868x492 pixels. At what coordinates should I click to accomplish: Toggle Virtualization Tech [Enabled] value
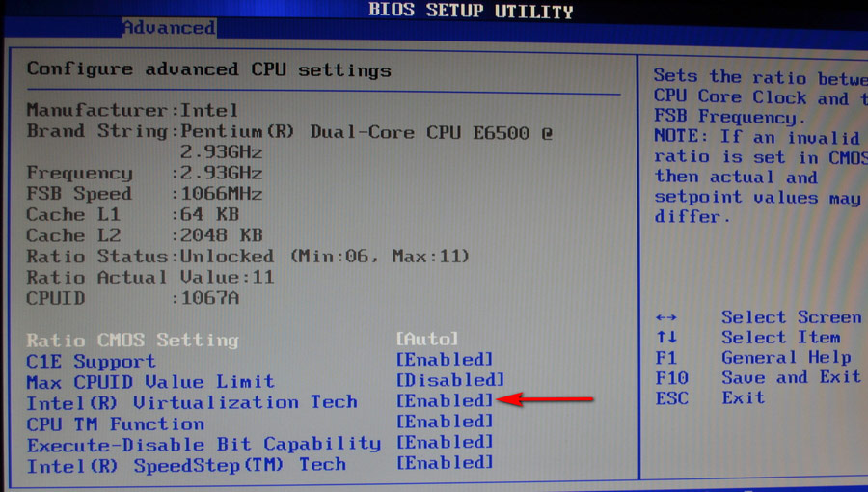tap(444, 400)
